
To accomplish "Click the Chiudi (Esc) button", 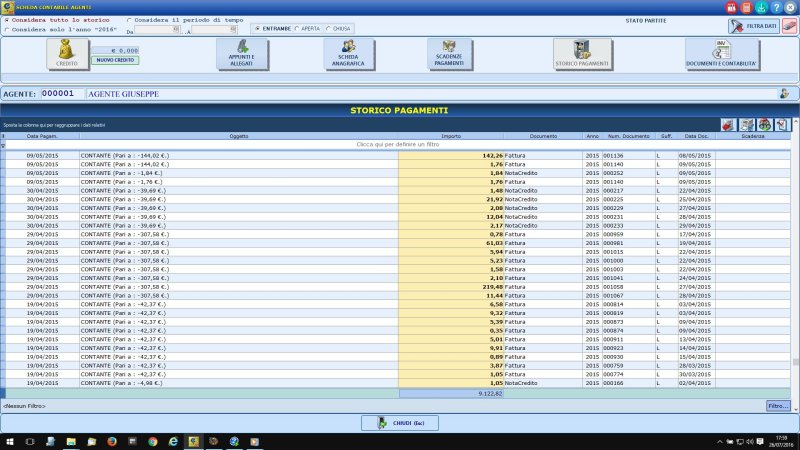I will coord(399,424).
